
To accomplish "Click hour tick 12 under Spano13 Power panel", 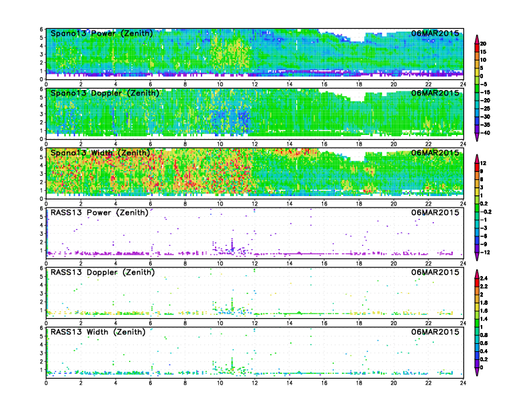I will (x=255, y=85).
